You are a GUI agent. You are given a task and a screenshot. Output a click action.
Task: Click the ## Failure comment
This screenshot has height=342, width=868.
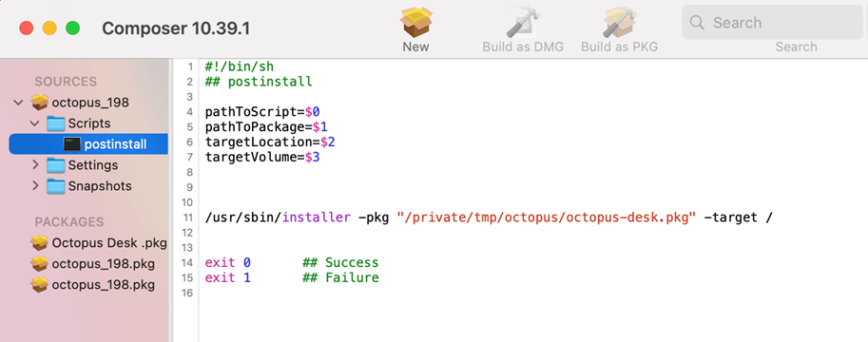pos(340,277)
